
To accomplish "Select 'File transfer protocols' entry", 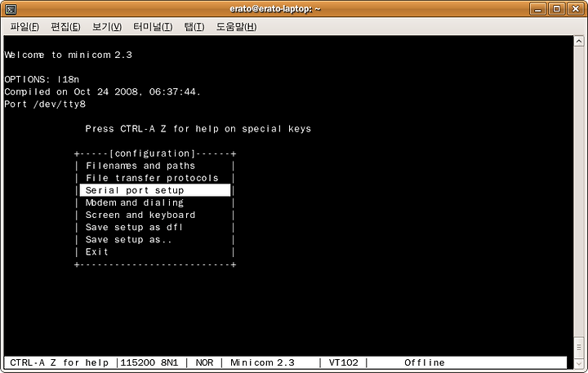I will point(152,178).
